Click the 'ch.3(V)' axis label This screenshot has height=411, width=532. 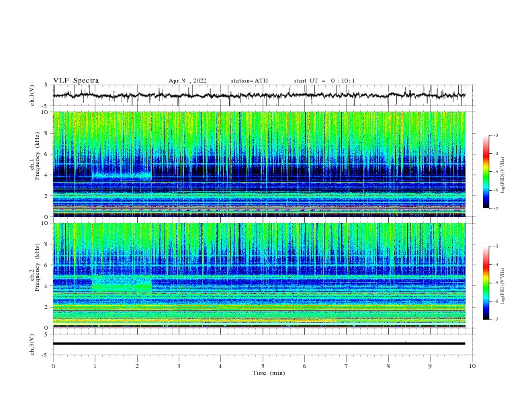pos(32,345)
